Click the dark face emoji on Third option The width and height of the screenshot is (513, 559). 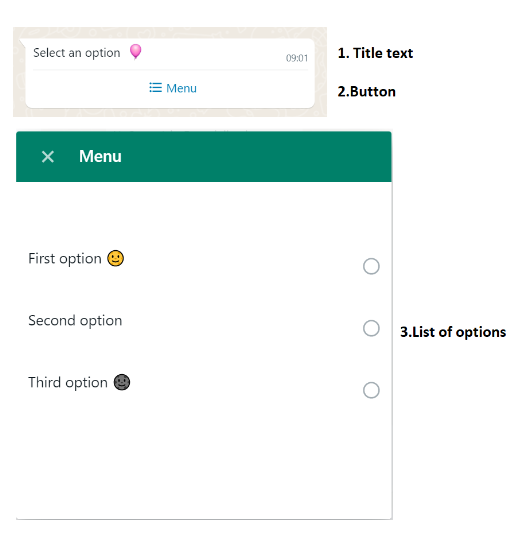tap(122, 383)
